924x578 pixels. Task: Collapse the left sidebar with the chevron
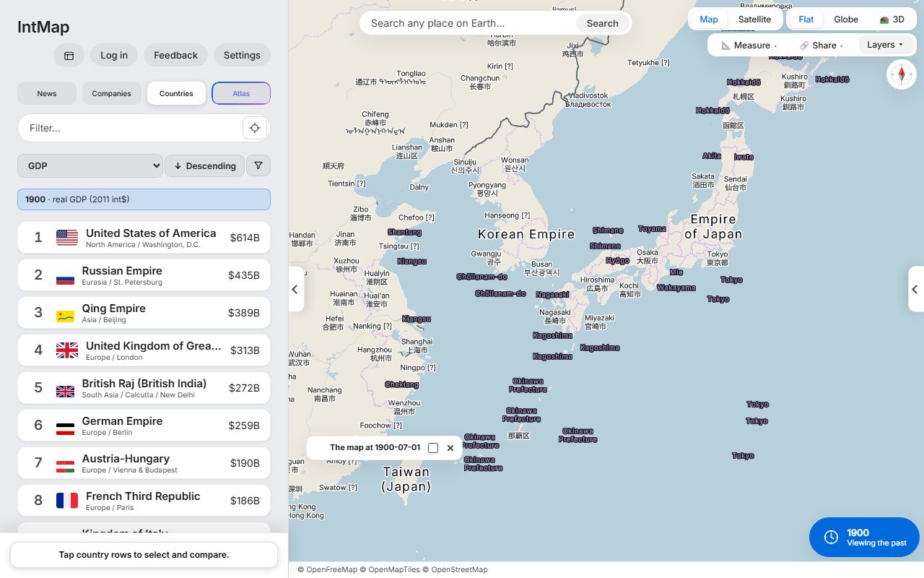[295, 289]
